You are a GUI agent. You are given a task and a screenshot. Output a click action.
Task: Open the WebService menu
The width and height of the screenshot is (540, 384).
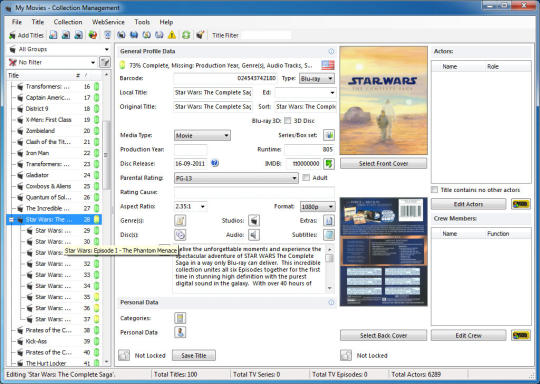pyautogui.click(x=108, y=22)
